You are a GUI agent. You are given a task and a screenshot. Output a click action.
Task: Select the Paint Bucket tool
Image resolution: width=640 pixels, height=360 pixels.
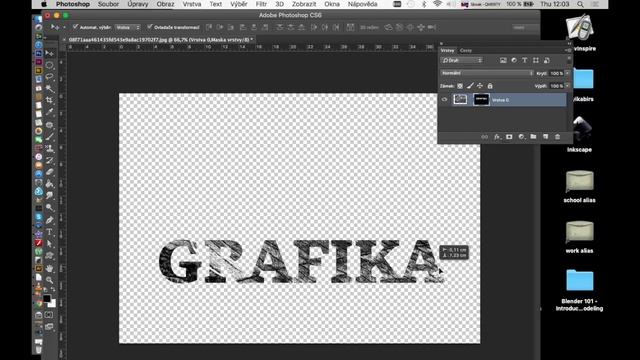(49, 184)
